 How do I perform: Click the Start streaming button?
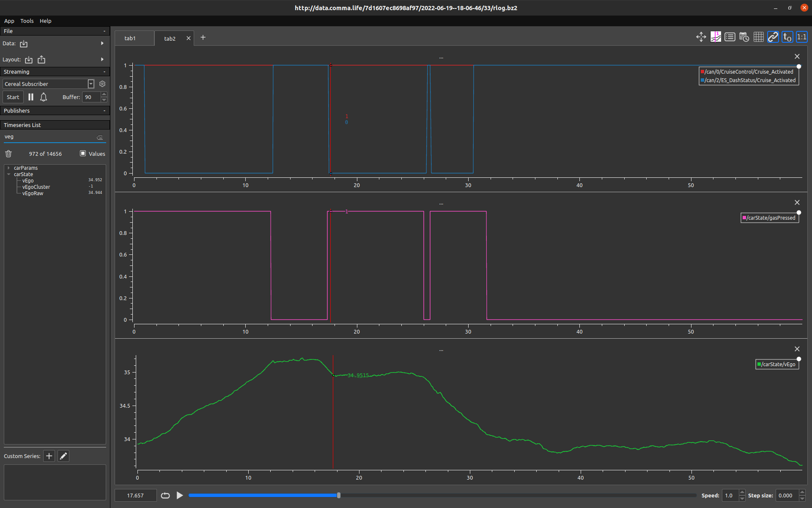pos(13,97)
